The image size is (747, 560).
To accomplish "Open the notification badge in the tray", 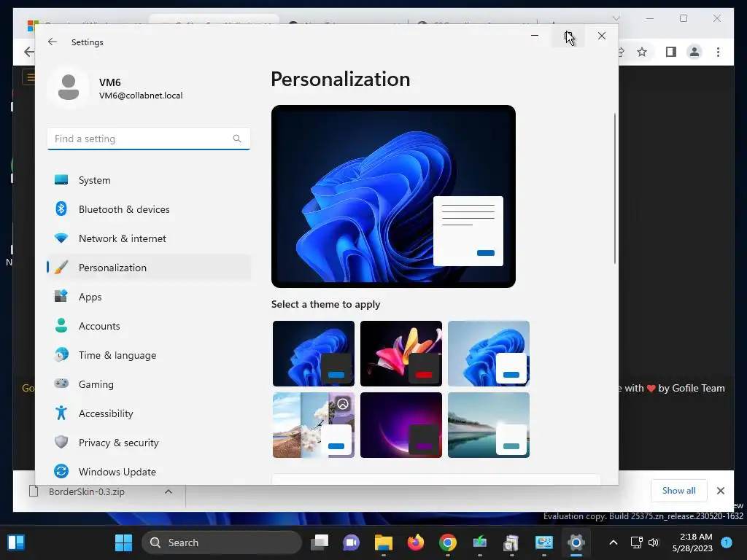I will pyautogui.click(x=727, y=542).
